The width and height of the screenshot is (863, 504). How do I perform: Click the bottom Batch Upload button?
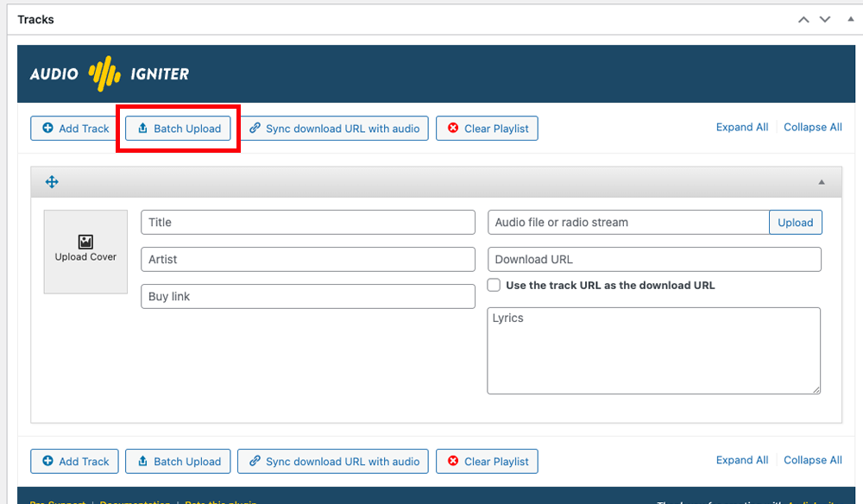pyautogui.click(x=178, y=461)
